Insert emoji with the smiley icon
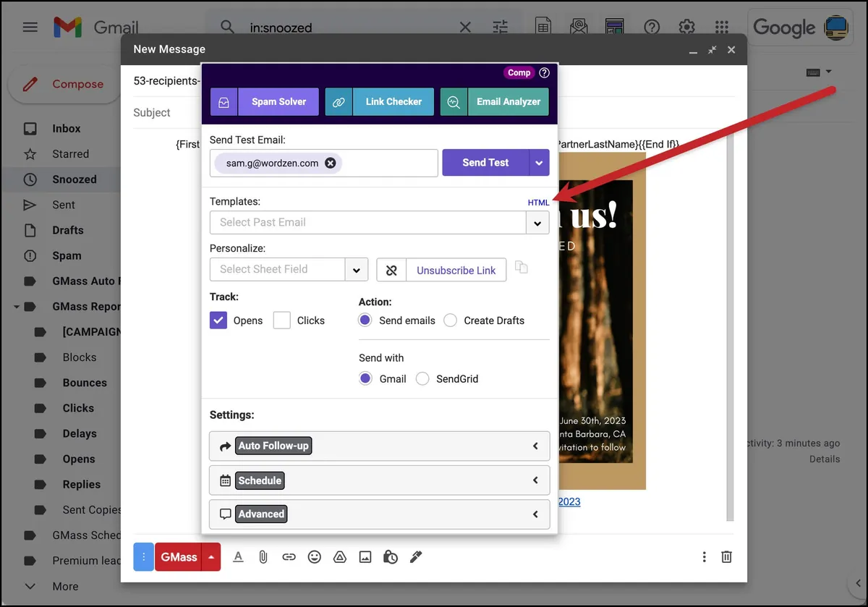868x607 pixels. [314, 556]
